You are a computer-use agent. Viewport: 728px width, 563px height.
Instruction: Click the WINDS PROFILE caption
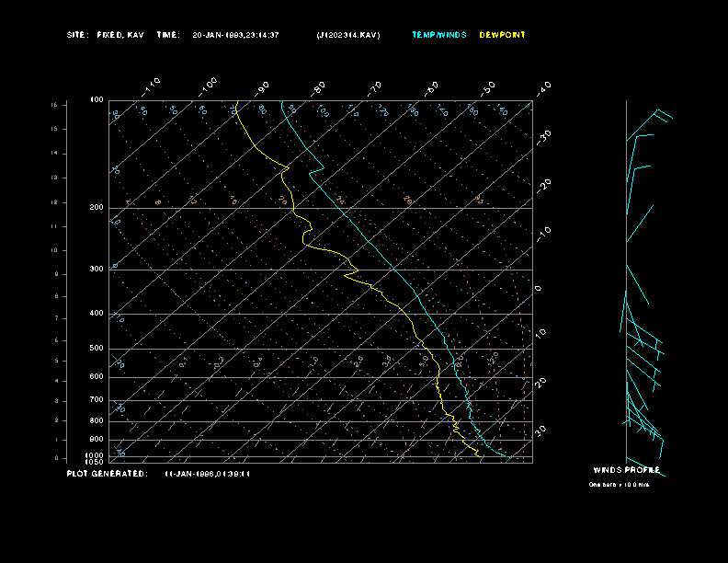626,470
